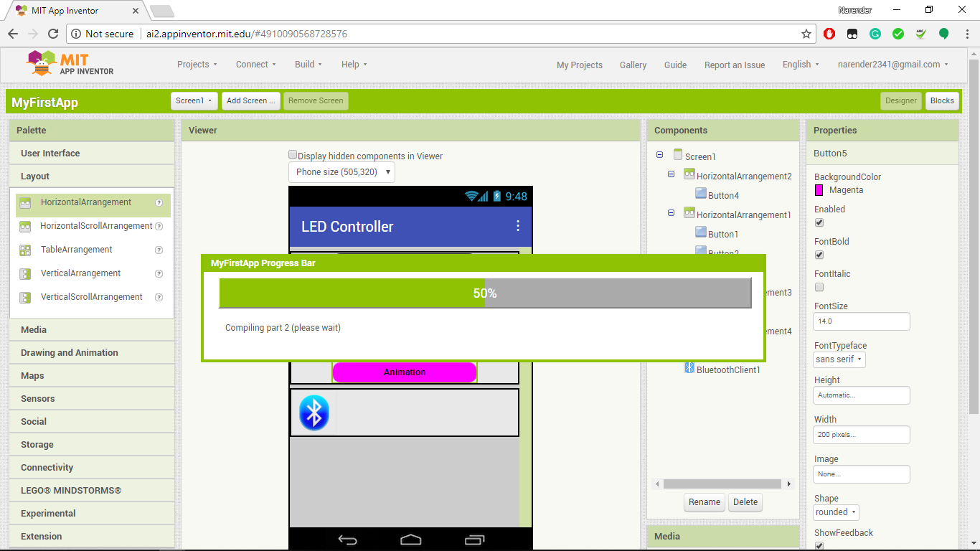Open the Report an Issue link
The width and height of the screenshot is (980, 551).
735,65
